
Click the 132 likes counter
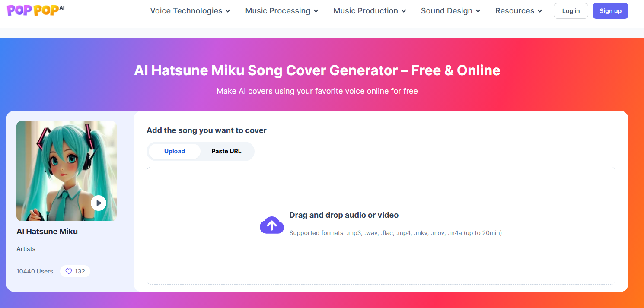click(x=80, y=271)
